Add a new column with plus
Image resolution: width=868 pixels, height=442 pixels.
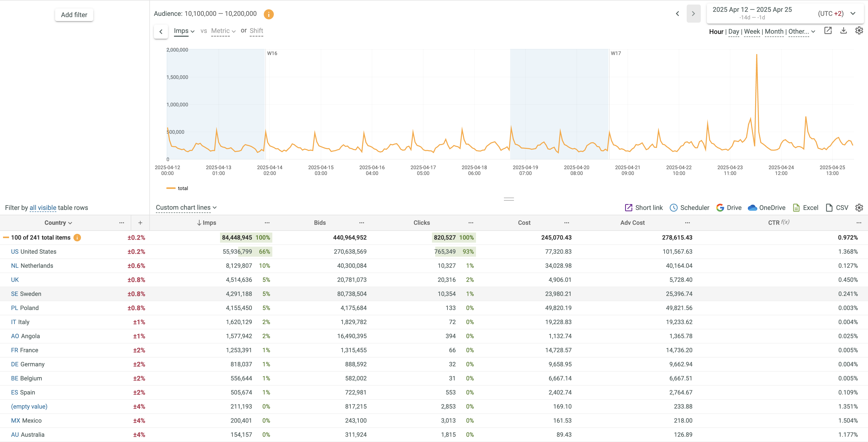point(140,223)
